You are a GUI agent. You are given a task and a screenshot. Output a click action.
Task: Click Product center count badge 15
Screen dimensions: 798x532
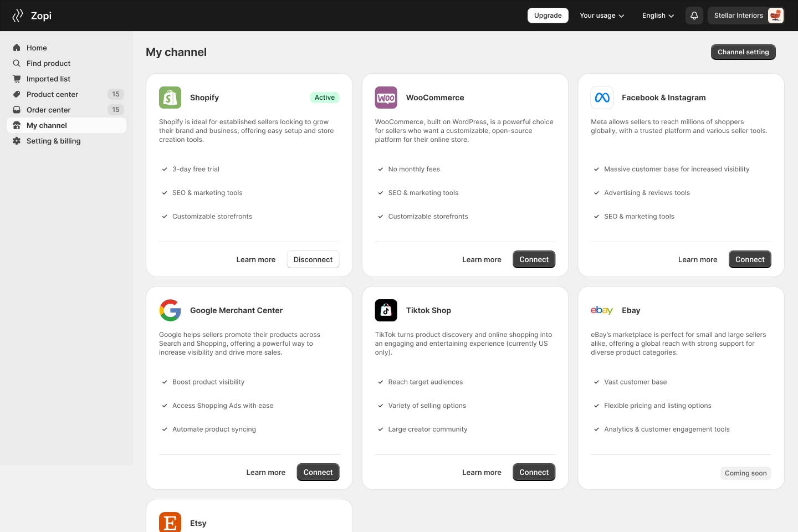pyautogui.click(x=116, y=94)
